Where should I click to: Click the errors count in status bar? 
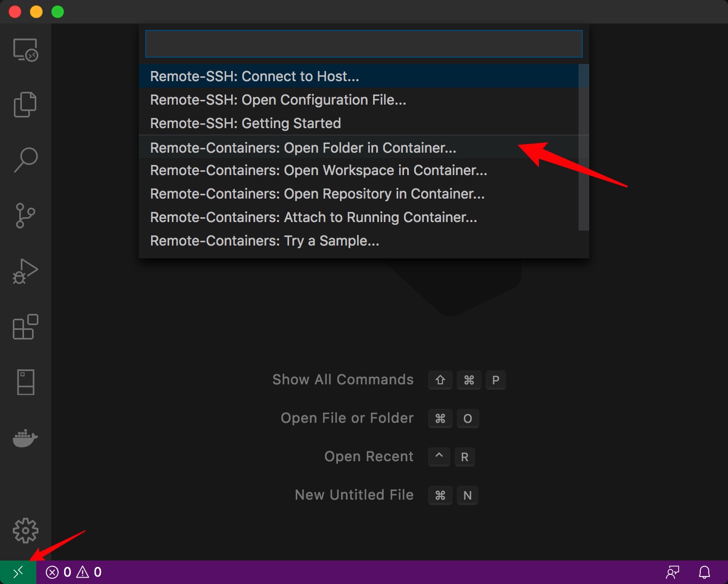(x=59, y=572)
